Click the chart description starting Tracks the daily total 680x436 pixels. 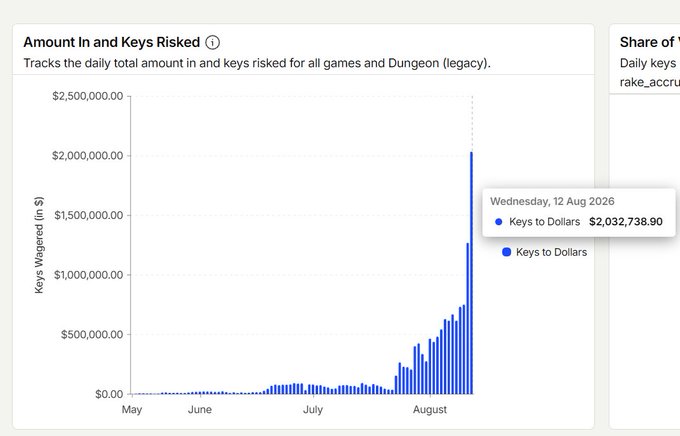[257, 63]
